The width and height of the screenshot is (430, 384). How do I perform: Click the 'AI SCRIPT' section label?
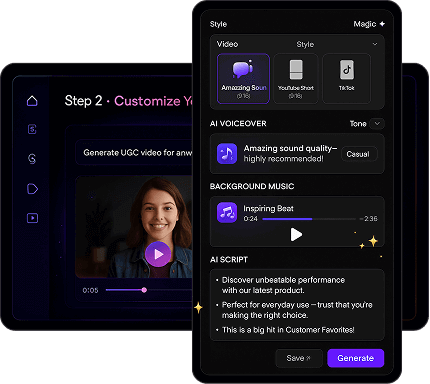(229, 260)
